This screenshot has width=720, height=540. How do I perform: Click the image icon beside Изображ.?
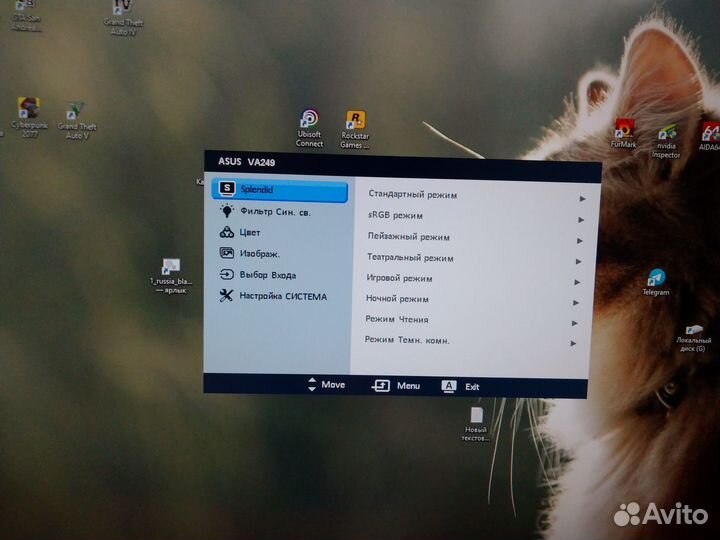[227, 253]
